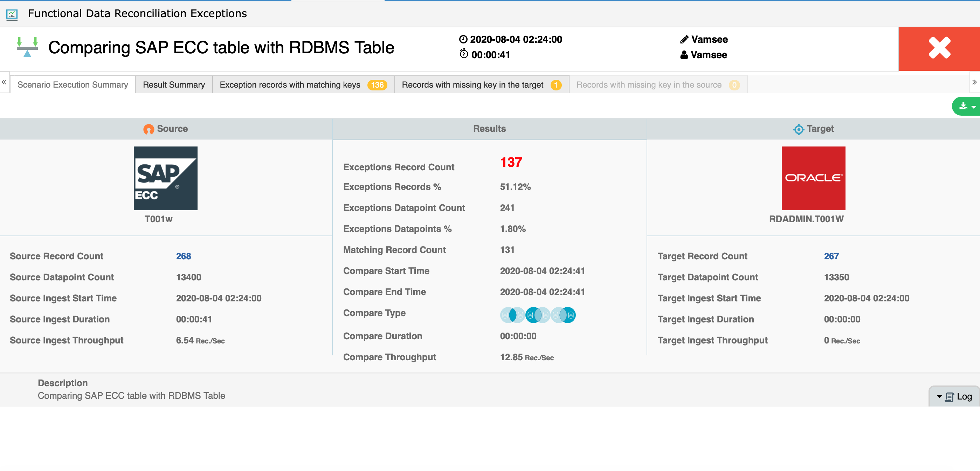
Task: Click the Source Record Count 268 link
Action: click(x=184, y=256)
